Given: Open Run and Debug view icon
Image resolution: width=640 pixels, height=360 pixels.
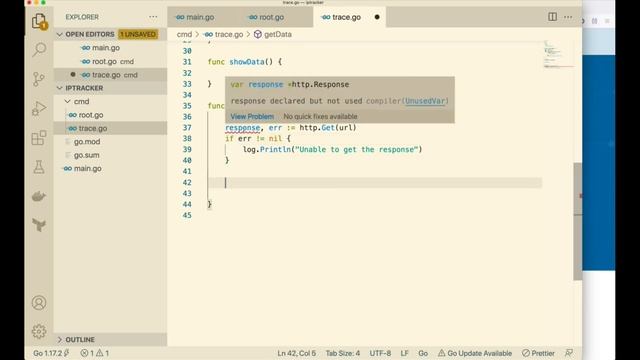Looking at the screenshot, I should [x=39, y=109].
